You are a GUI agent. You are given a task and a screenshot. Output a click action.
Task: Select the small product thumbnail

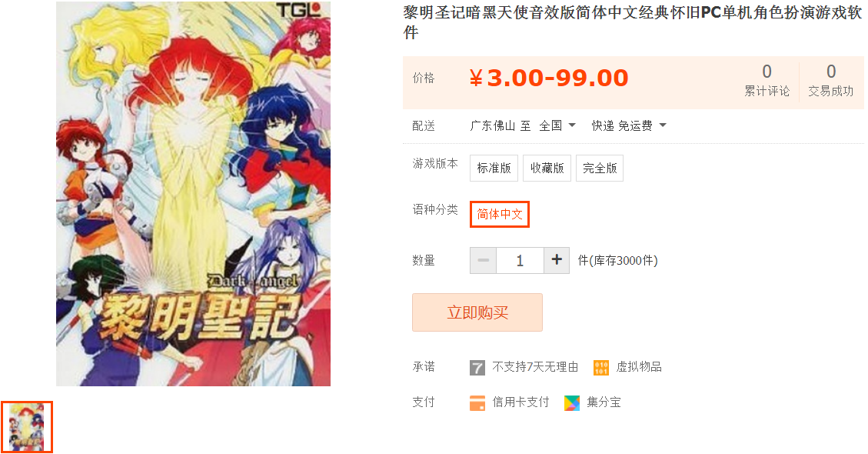pyautogui.click(x=27, y=427)
